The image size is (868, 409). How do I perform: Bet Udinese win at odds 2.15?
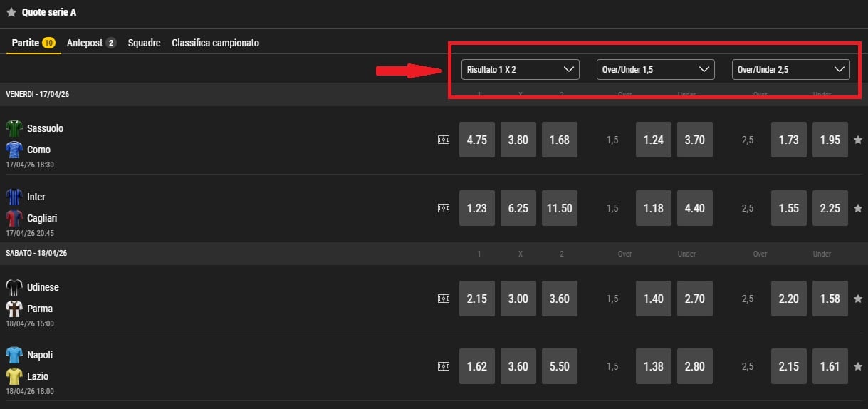click(477, 299)
